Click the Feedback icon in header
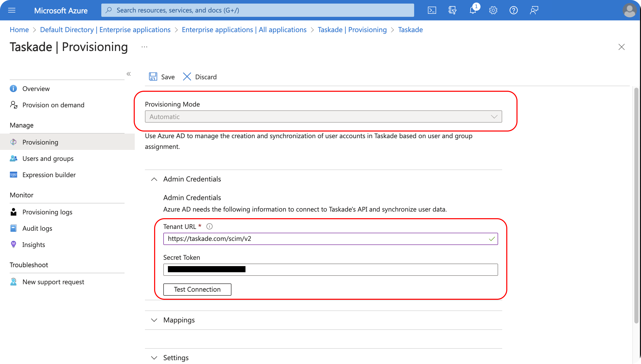Screen dimensions: 641x364 click(534, 10)
